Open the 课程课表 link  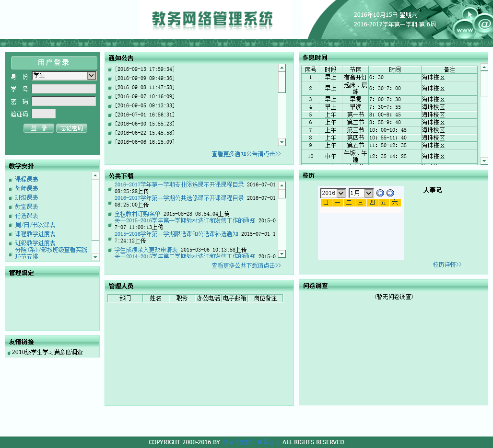point(27,179)
